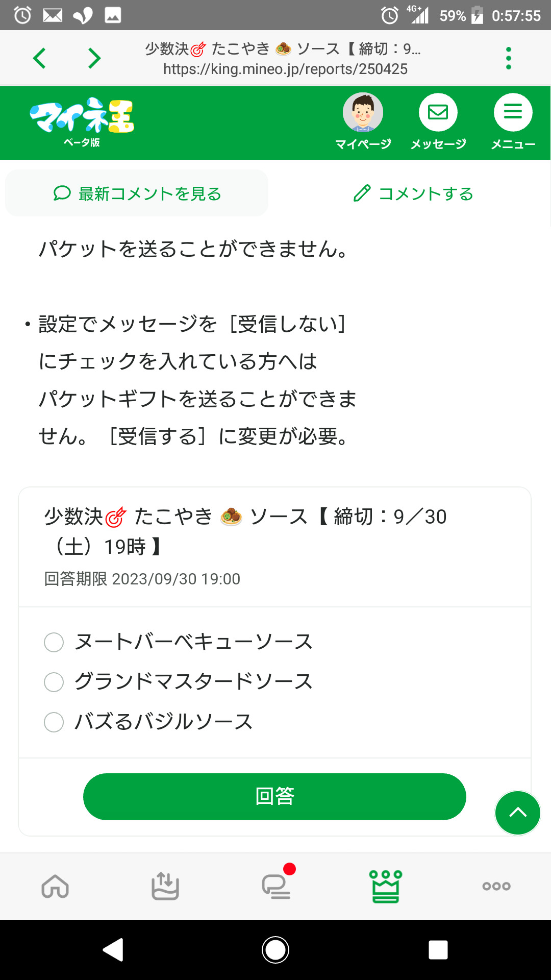Tap the three-circles more icon at bottom

click(496, 887)
